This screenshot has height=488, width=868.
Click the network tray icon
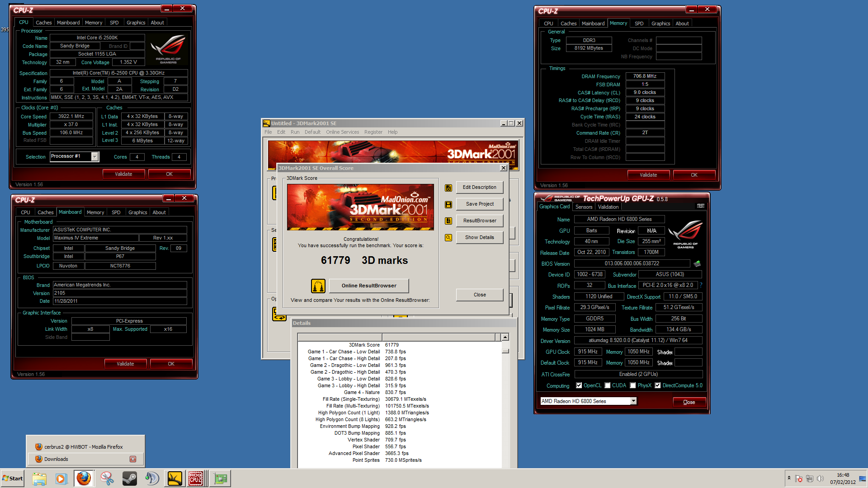click(x=810, y=479)
